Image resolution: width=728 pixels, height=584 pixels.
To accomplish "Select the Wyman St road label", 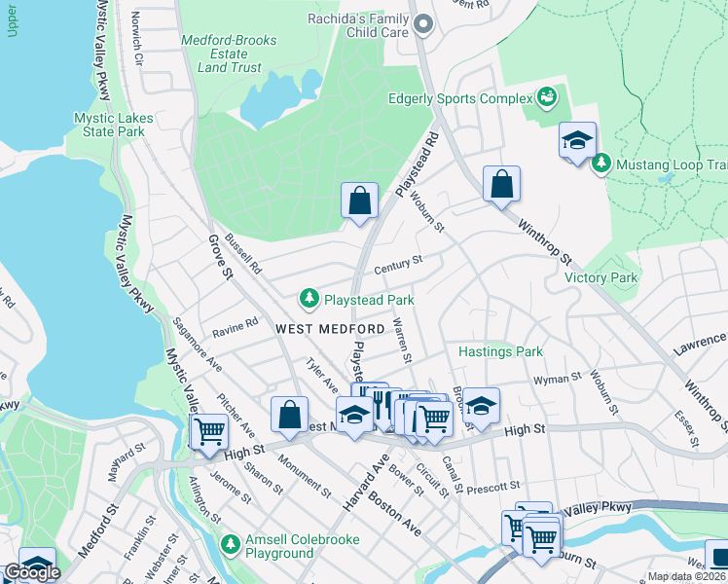I will (557, 379).
